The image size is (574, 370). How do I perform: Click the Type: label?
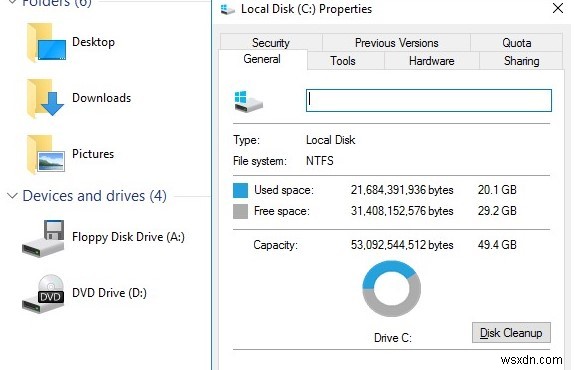pos(246,140)
